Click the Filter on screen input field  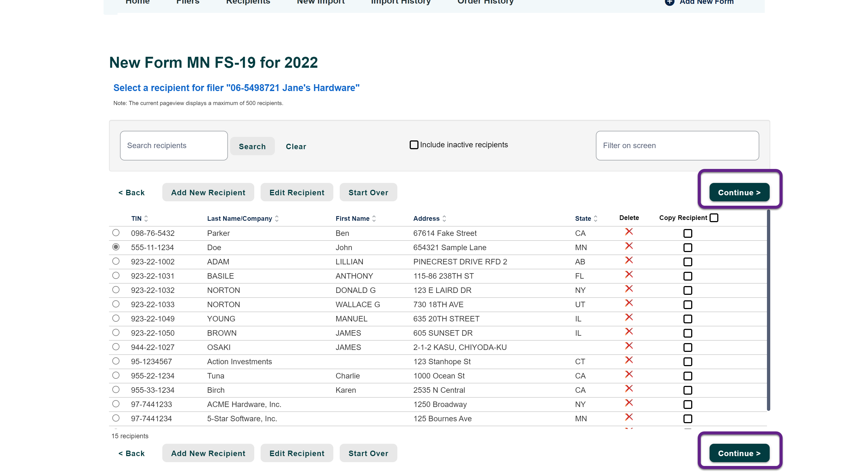click(x=677, y=145)
